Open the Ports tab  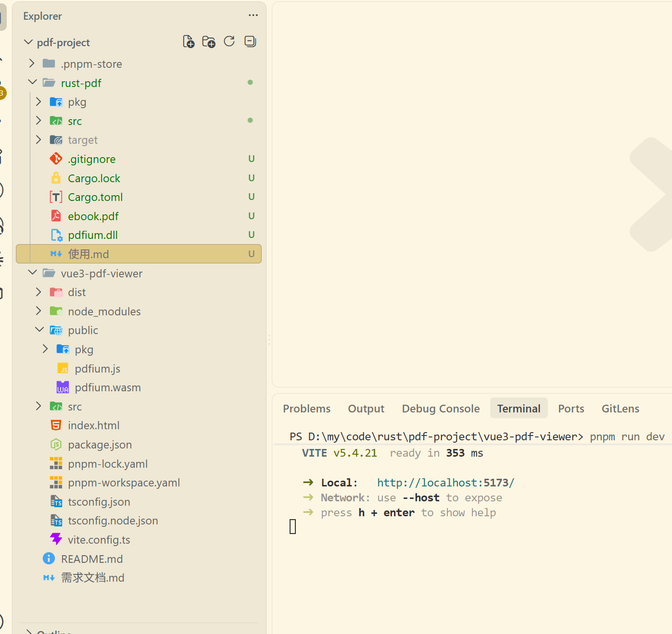click(571, 409)
